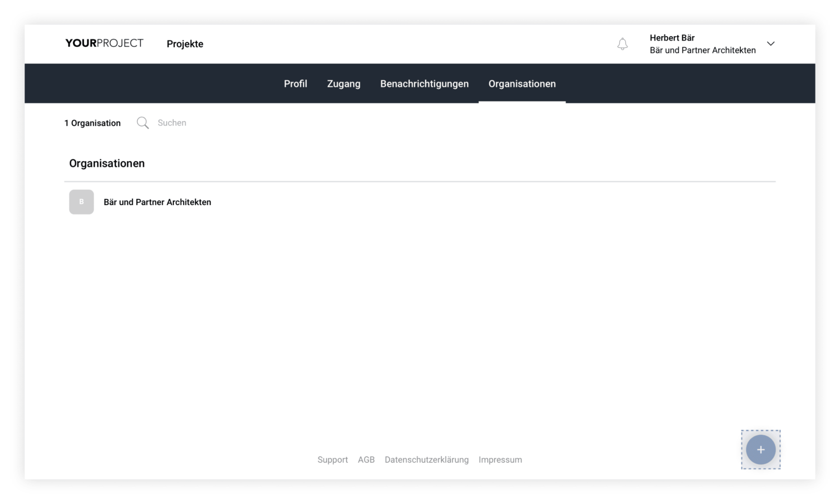Click the organisation name under Herbert Bär
Viewport: 840px width, 504px height.
coord(702,50)
